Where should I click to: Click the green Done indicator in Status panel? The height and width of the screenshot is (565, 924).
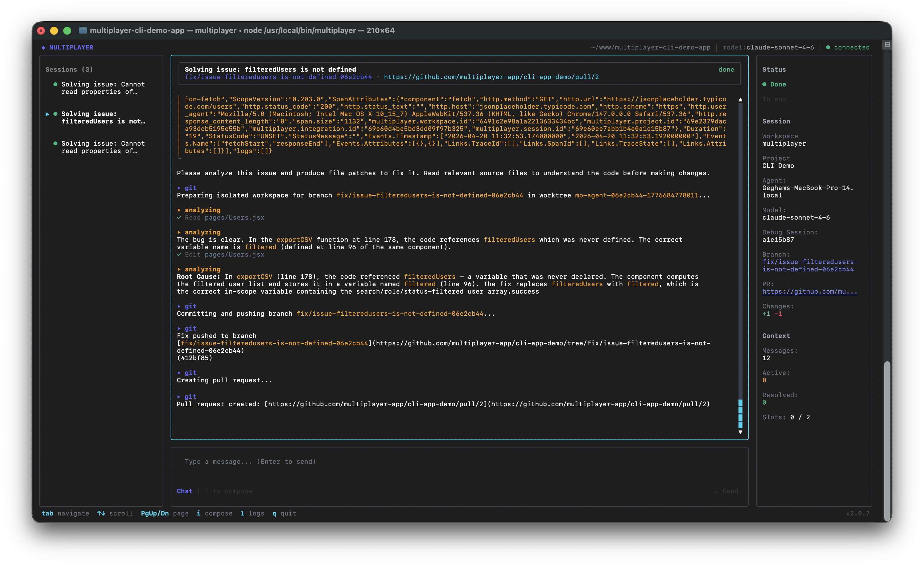(765, 84)
